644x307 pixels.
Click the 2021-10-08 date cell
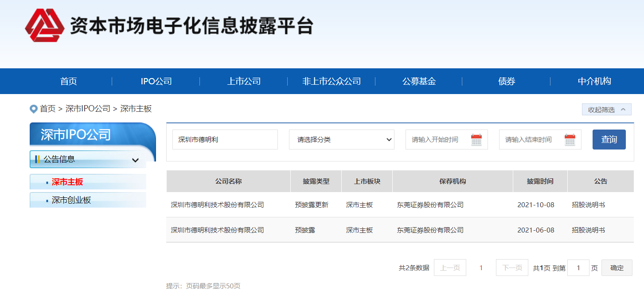[x=536, y=205]
